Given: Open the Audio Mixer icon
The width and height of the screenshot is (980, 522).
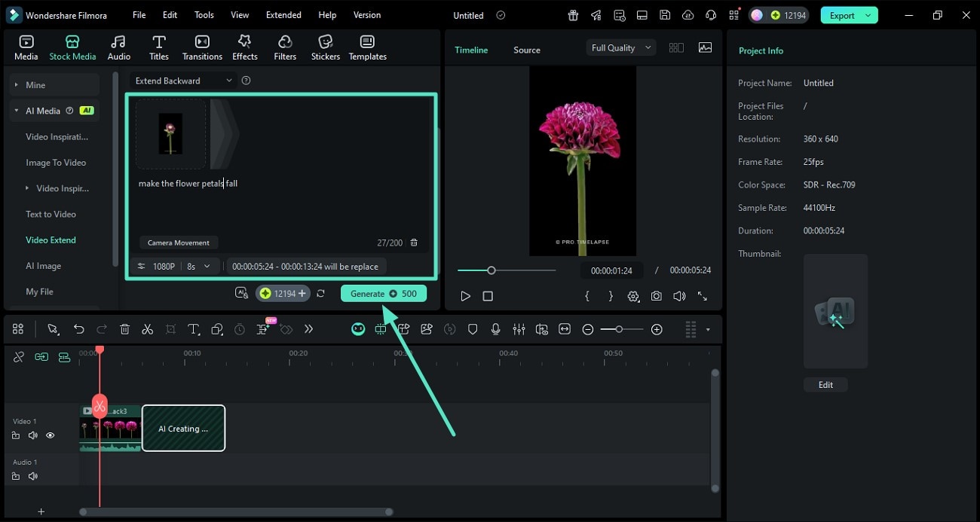Looking at the screenshot, I should point(519,329).
